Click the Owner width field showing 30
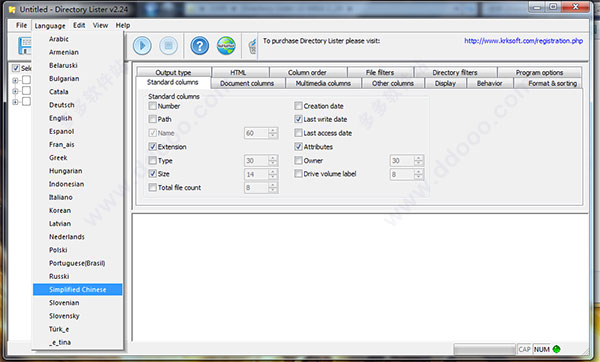 402,160
